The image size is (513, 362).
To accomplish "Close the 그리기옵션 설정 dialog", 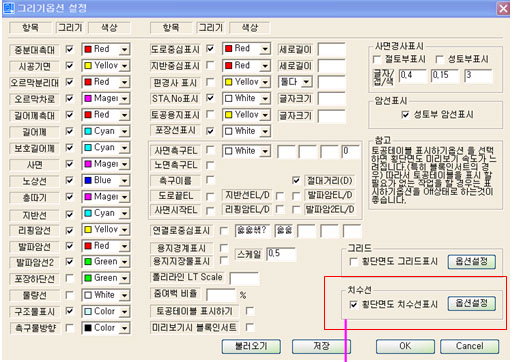I will click(x=503, y=8).
